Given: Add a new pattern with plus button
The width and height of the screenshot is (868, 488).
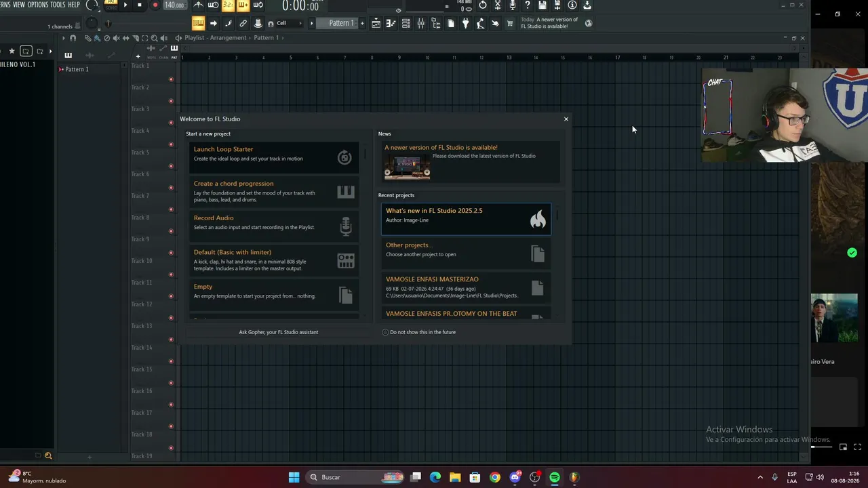Looking at the screenshot, I should [x=362, y=23].
